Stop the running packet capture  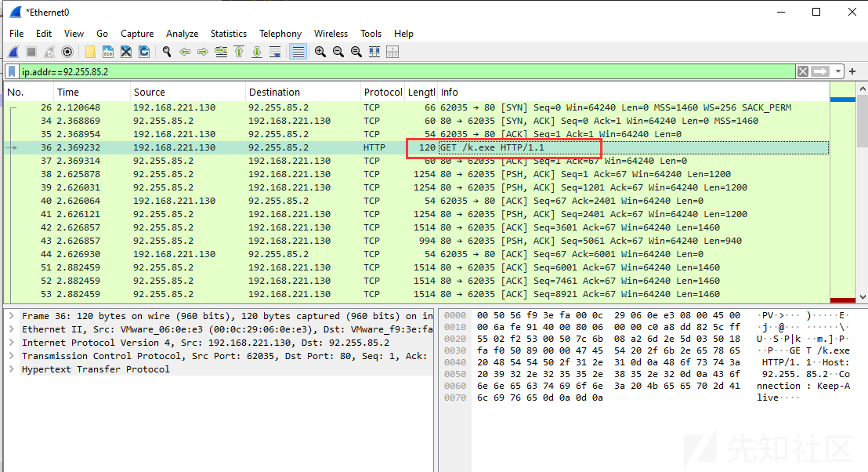click(31, 52)
